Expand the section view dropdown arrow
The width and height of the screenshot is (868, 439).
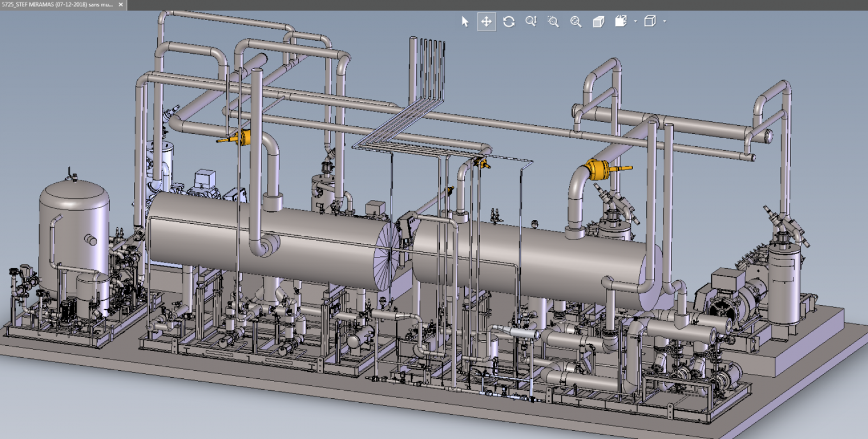pyautogui.click(x=635, y=22)
